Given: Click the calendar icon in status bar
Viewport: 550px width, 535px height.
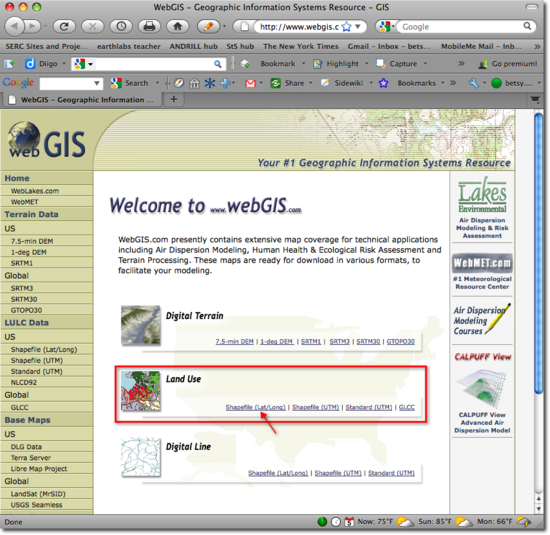Looking at the screenshot, I should (x=349, y=522).
